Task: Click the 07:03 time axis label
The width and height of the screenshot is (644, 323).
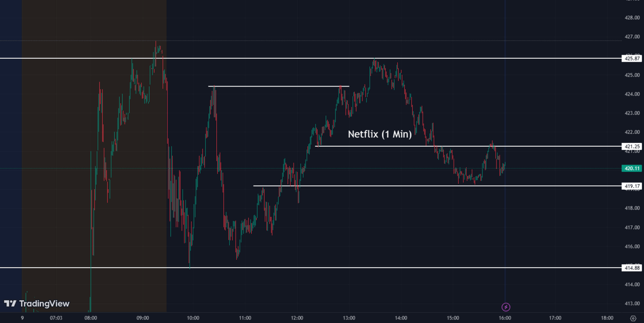Action: click(56, 318)
